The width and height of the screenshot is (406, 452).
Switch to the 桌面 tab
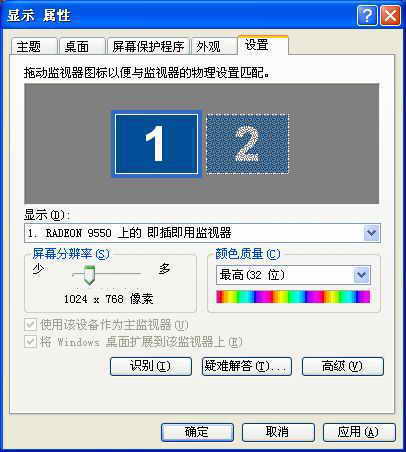[x=81, y=47]
